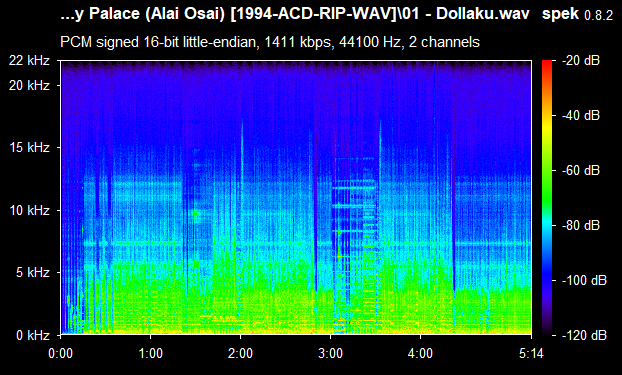This screenshot has width=622, height=375.
Task: Select the 10 kHz frequency axis label
Action: point(29,210)
